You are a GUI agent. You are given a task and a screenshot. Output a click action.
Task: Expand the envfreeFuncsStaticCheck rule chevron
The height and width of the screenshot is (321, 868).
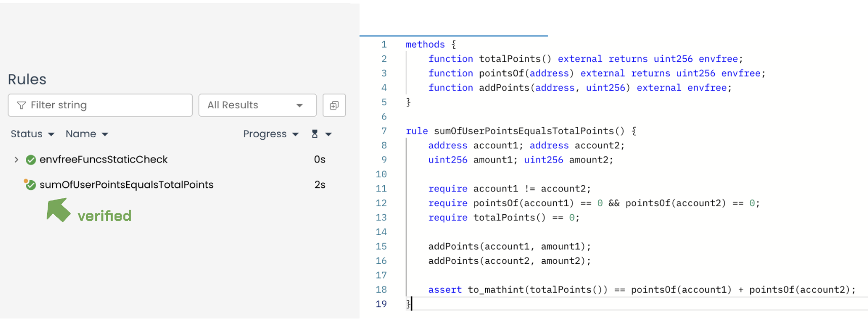pos(16,160)
